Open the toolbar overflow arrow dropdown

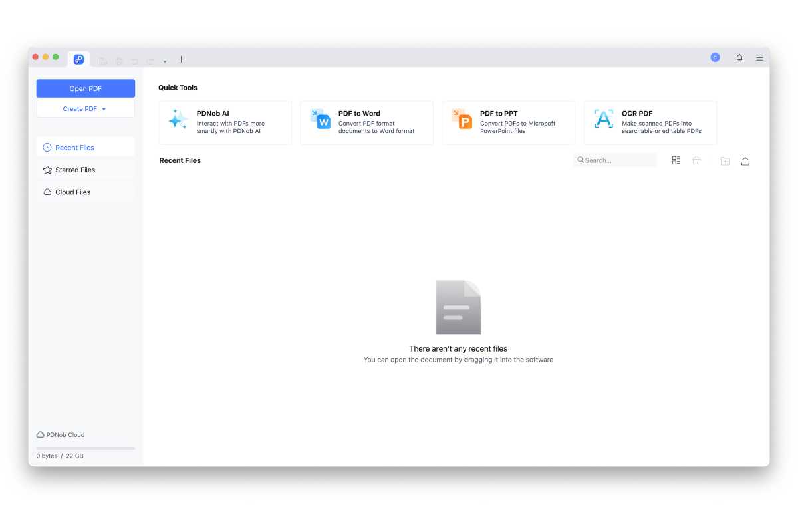click(x=165, y=60)
